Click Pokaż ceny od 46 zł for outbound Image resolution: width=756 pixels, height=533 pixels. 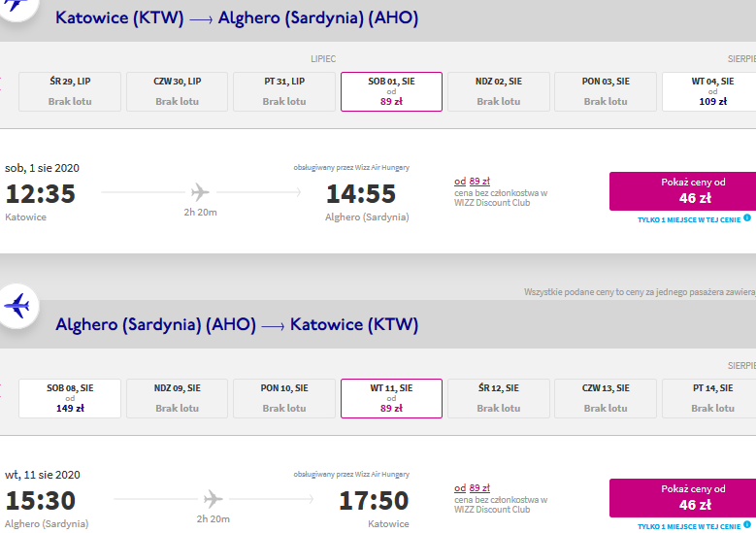coord(682,191)
